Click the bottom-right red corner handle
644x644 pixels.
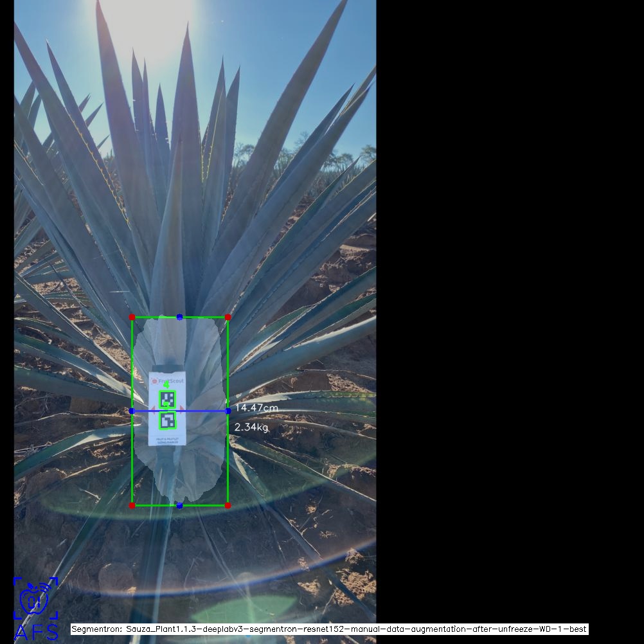tap(228, 506)
